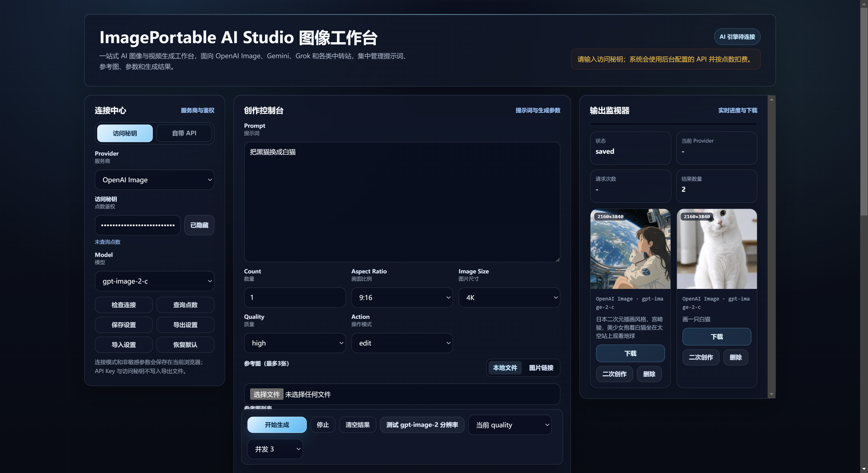
Task: Click the 清空结果 button
Action: point(357,425)
